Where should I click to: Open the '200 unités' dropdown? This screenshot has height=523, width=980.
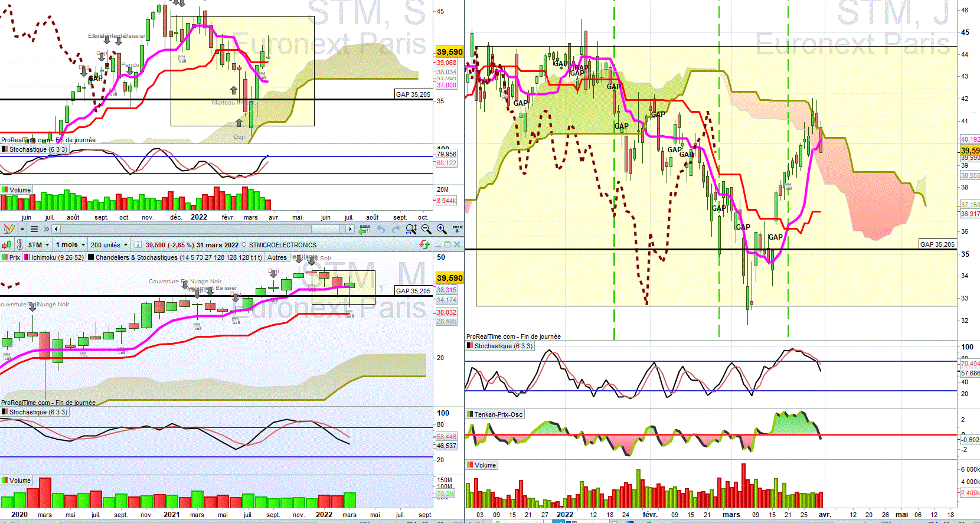point(110,244)
